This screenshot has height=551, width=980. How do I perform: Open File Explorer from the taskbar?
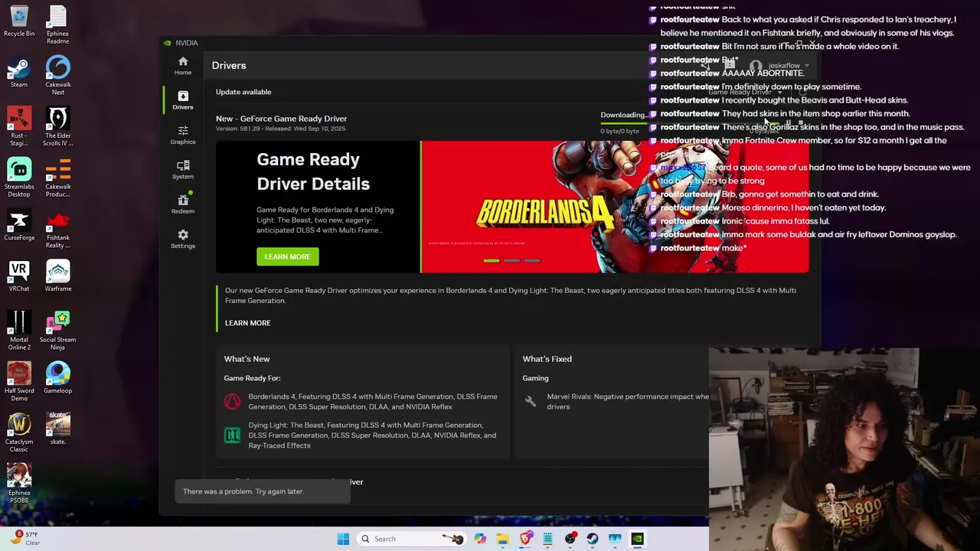tap(502, 539)
